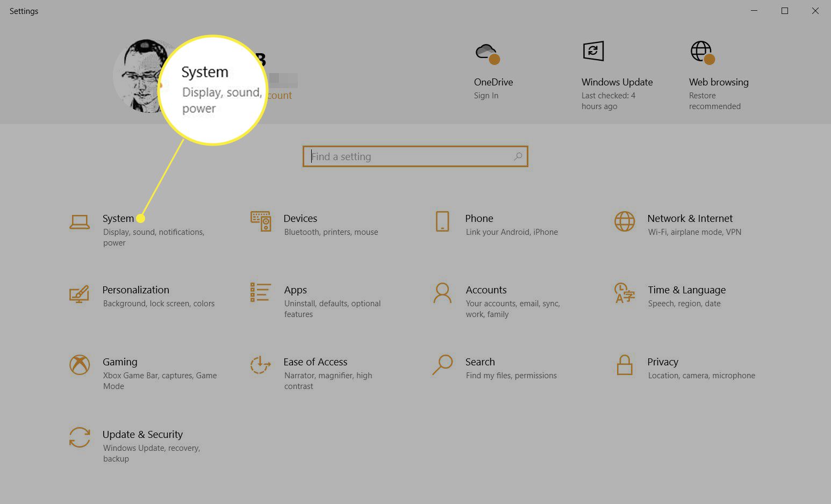Viewport: 831px width, 504px height.
Task: Open the System settings heading
Action: 118,219
